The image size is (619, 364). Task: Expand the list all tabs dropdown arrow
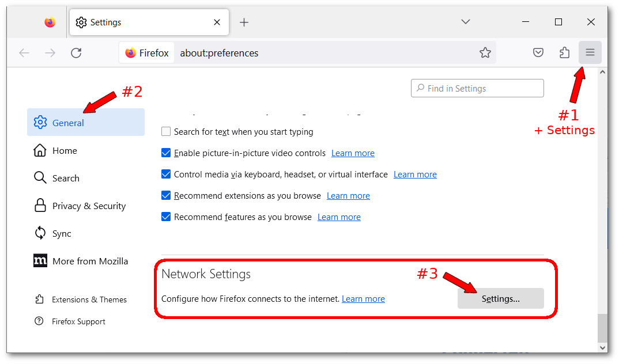[466, 22]
